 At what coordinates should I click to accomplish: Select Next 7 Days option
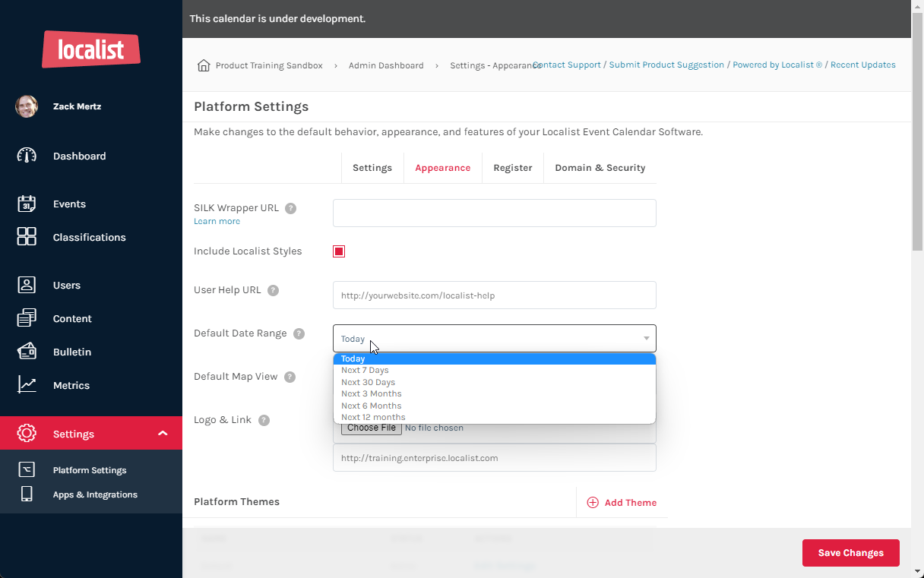[x=495, y=371]
